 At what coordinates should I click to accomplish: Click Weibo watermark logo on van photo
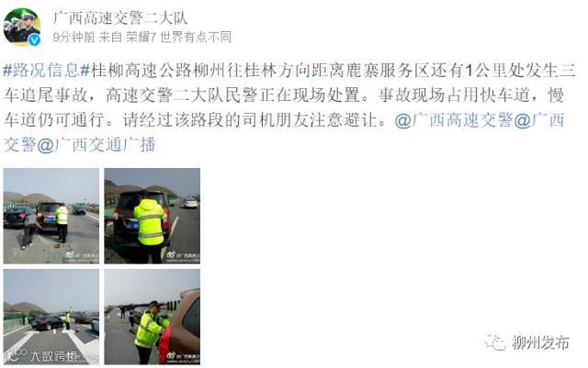171,255
